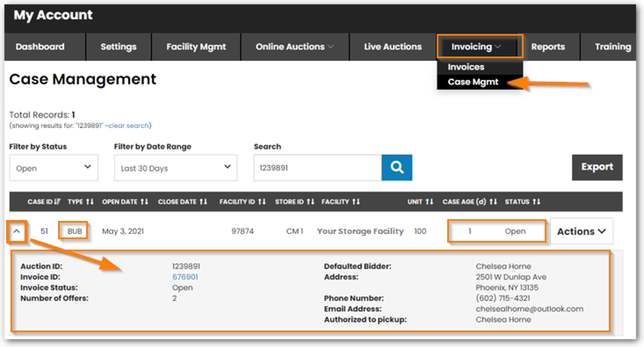Go to the Dashboard tab
The width and height of the screenshot is (644, 347).
(40, 47)
